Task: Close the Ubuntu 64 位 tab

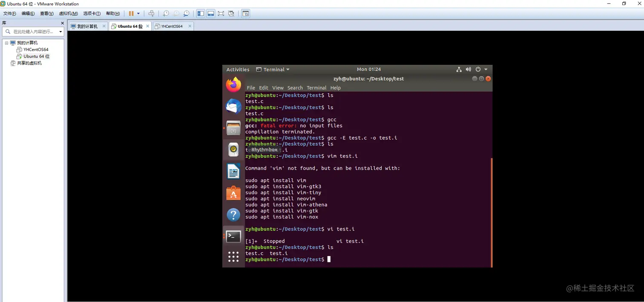Action: pos(148,26)
